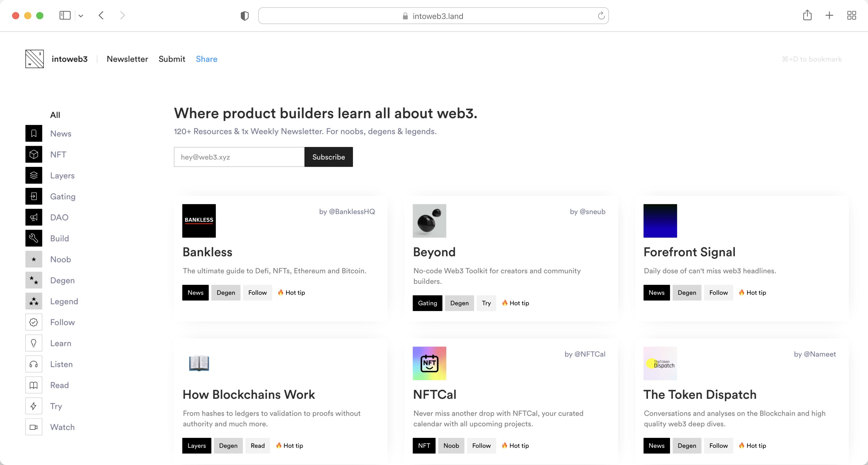Click the Gating tag on Beyond card
Screen dimensions: 868x465
(x=427, y=303)
